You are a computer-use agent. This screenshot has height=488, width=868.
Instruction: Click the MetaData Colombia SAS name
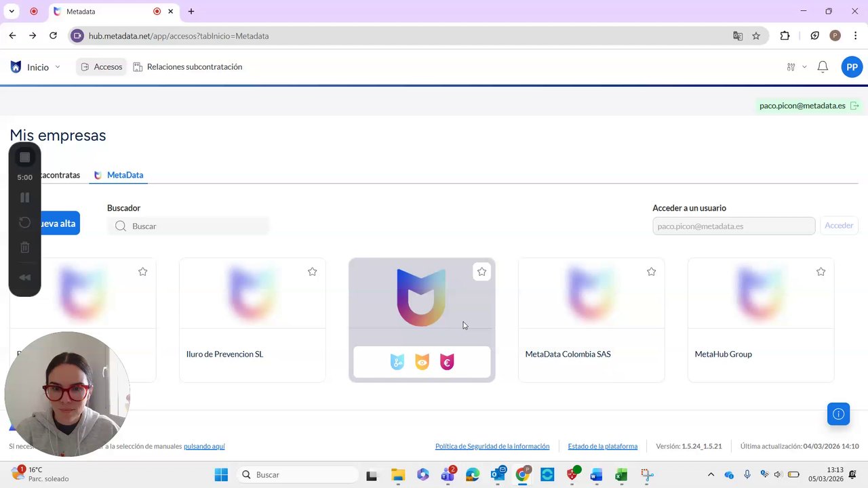pyautogui.click(x=568, y=354)
